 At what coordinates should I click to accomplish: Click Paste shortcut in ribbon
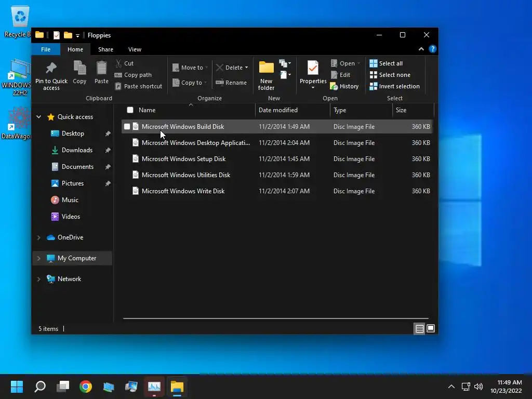138,86
